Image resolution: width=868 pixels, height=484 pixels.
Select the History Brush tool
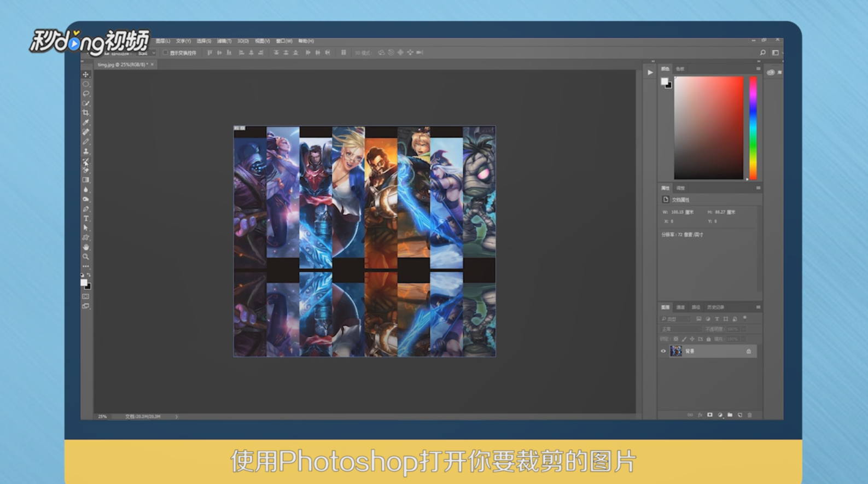coord(86,161)
